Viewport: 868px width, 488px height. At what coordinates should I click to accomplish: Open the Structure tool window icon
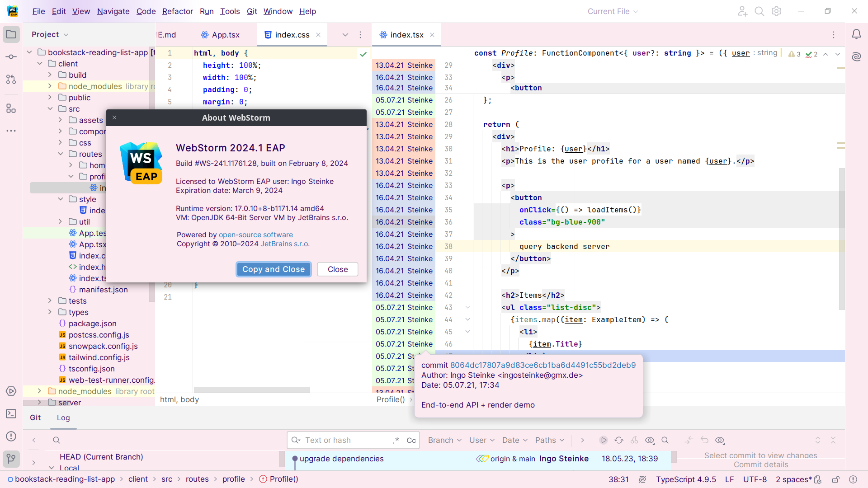point(11,108)
